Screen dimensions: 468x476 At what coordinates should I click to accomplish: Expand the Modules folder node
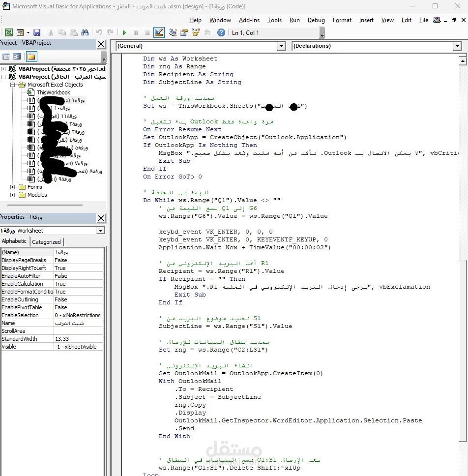coord(12,195)
